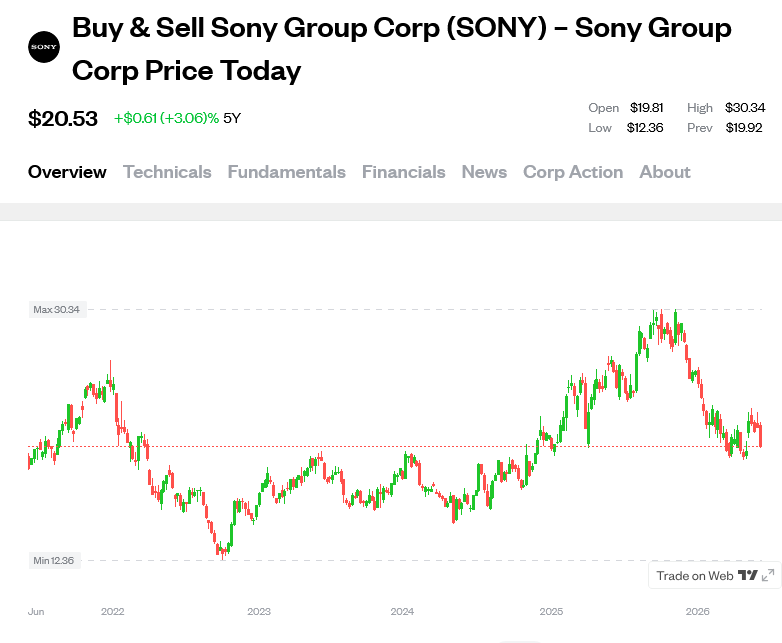Click the 5Y period label
782x643 pixels.
[232, 118]
